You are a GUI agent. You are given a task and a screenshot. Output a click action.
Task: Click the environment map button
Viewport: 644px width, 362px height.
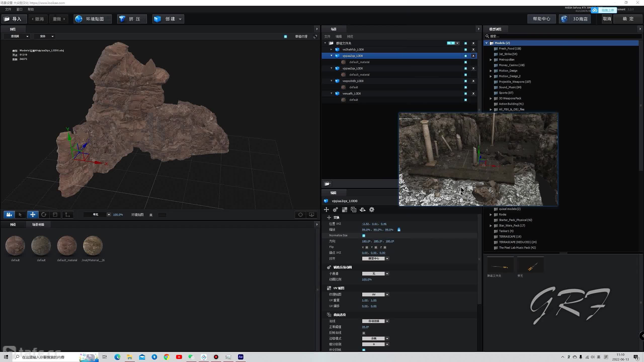pyautogui.click(x=93, y=19)
